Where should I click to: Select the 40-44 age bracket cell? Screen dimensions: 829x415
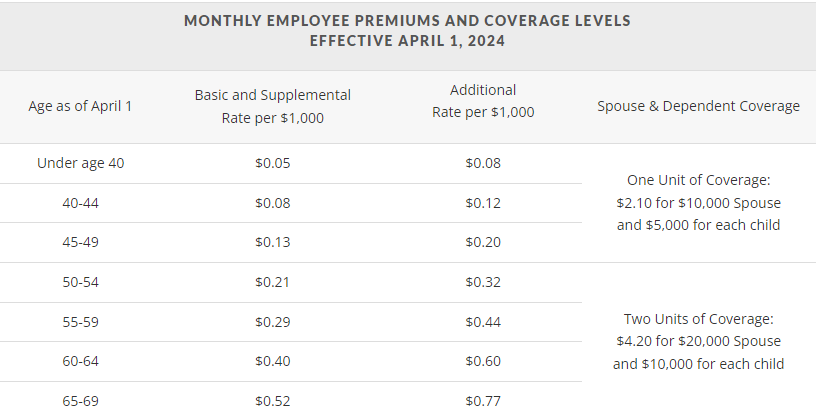click(x=81, y=203)
